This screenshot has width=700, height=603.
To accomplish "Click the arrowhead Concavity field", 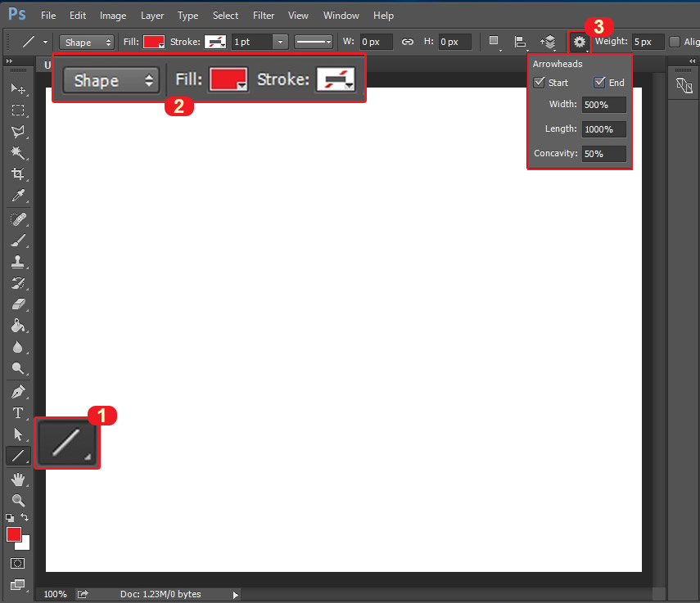I will tap(604, 154).
